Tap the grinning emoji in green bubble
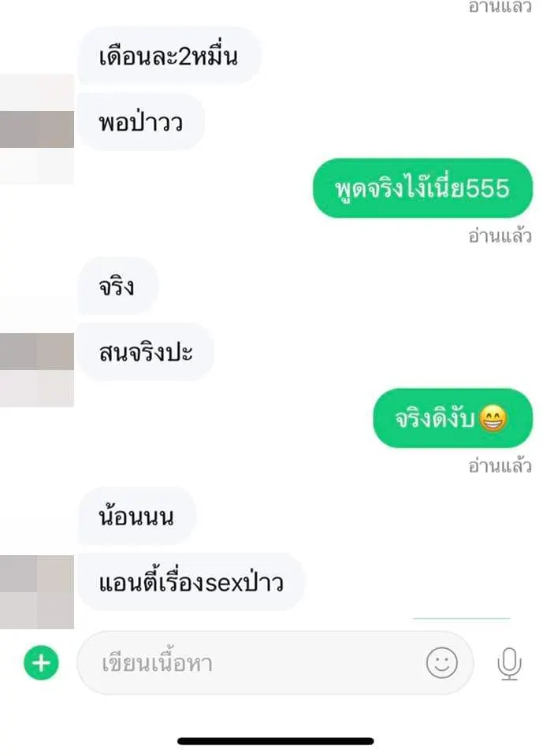Image resolution: width=550 pixels, height=756 pixels. 493,418
